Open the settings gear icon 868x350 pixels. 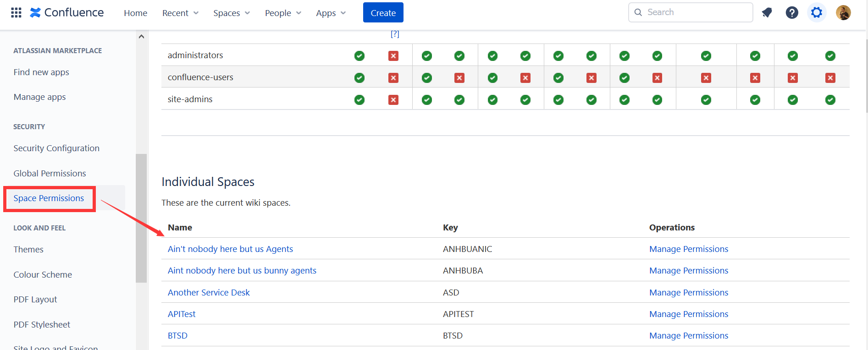click(x=817, y=12)
